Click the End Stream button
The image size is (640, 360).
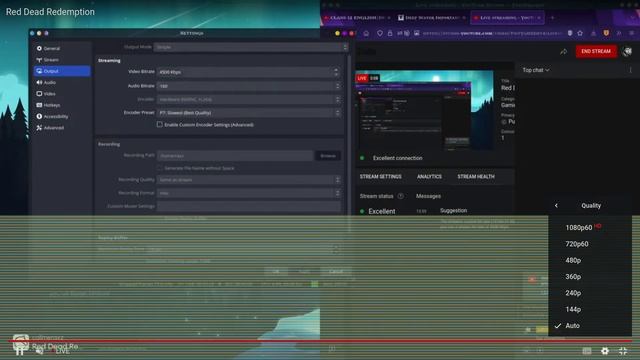596,51
